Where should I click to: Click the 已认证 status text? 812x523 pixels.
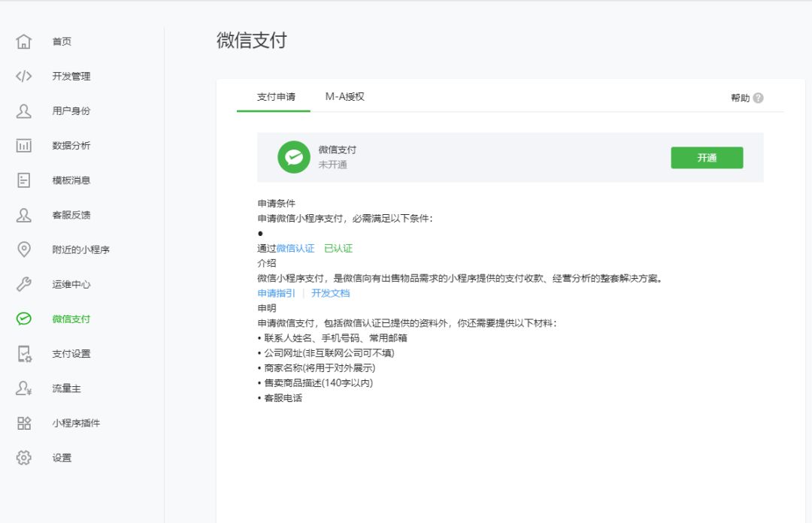pos(338,248)
